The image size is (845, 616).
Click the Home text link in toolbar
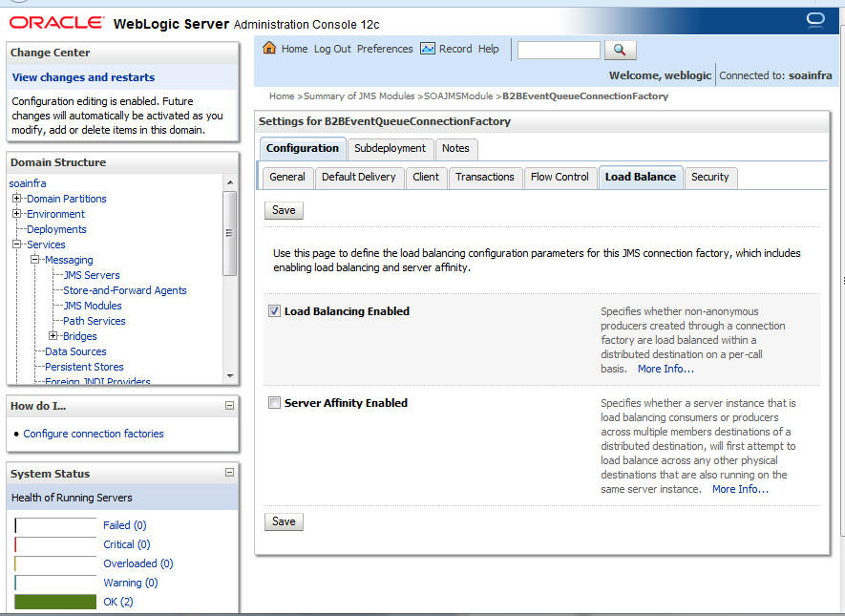[294, 49]
